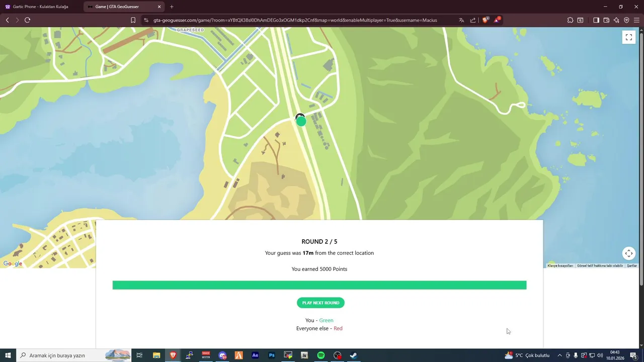This screenshot has width=644, height=362.
Task: Reload the GTA GeoGuesser page
Action: pos(27,20)
